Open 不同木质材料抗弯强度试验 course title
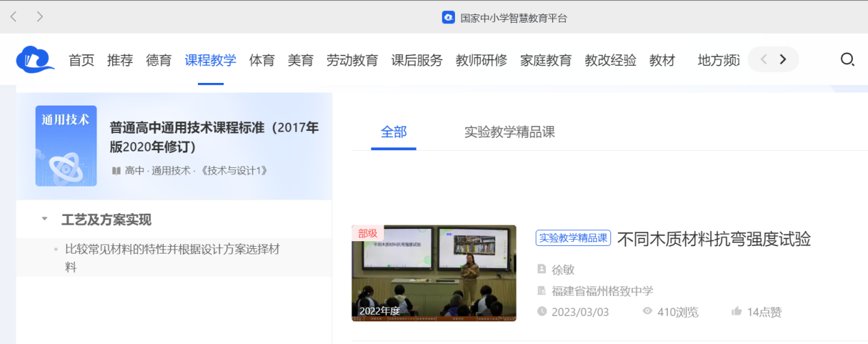The height and width of the screenshot is (344, 868). (x=714, y=239)
